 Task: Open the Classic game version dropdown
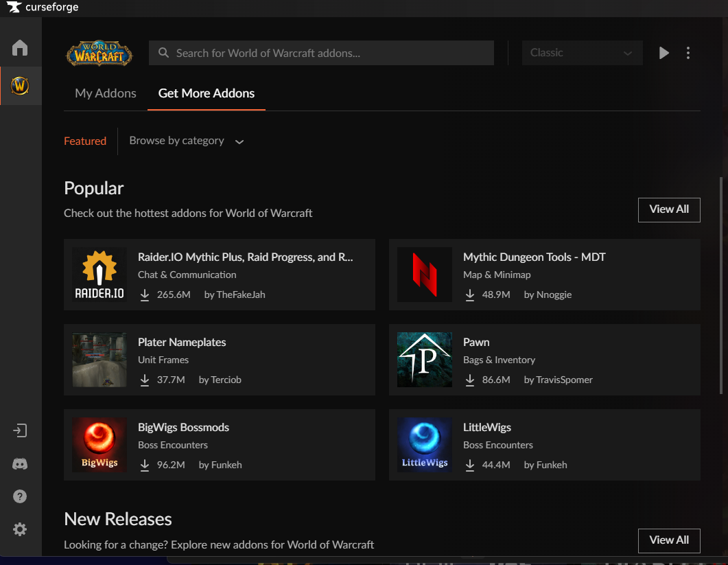[583, 53]
